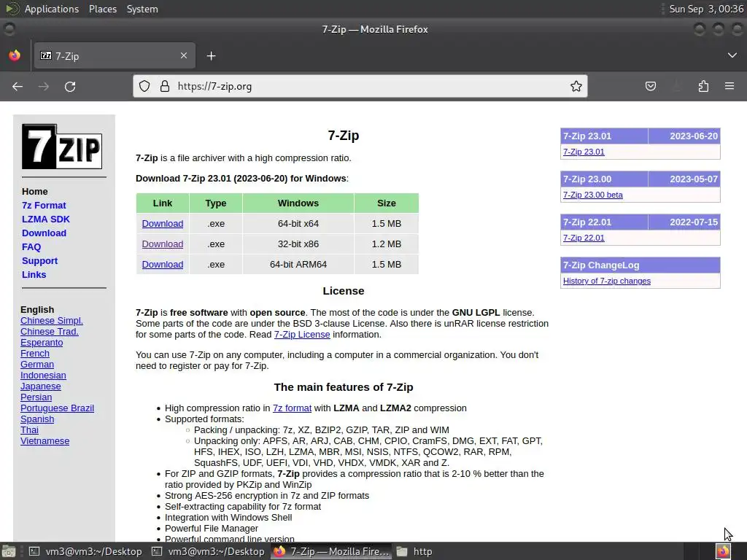Screen dimensions: 747x560
Task: Expand the list all tabs chevron
Action: point(732,55)
